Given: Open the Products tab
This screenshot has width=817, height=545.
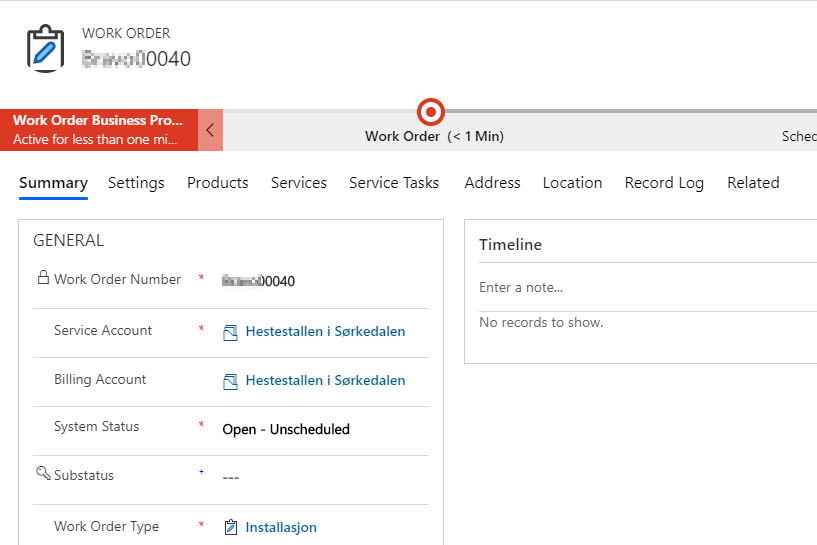Looking at the screenshot, I should [217, 183].
